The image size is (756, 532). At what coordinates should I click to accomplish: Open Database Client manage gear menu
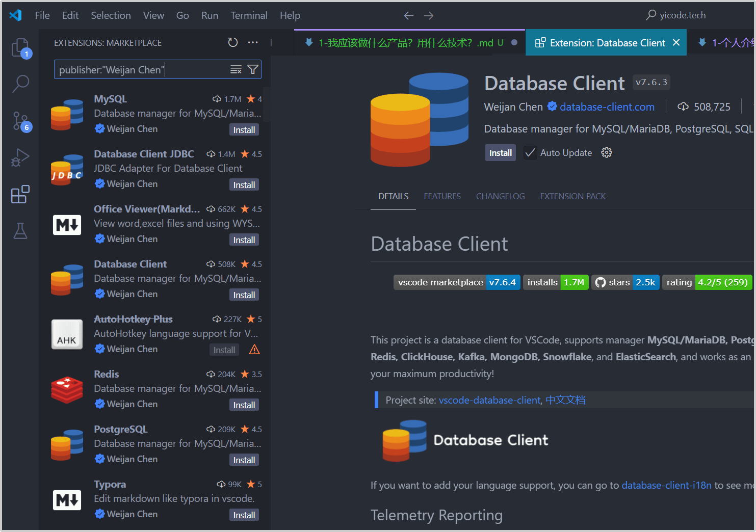click(607, 153)
